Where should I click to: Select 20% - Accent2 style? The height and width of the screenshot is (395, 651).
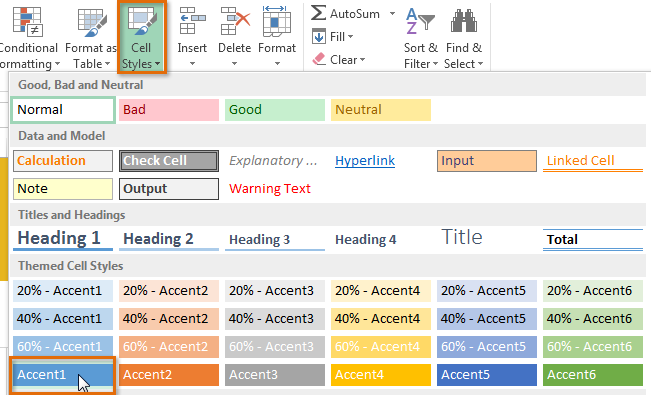(169, 291)
